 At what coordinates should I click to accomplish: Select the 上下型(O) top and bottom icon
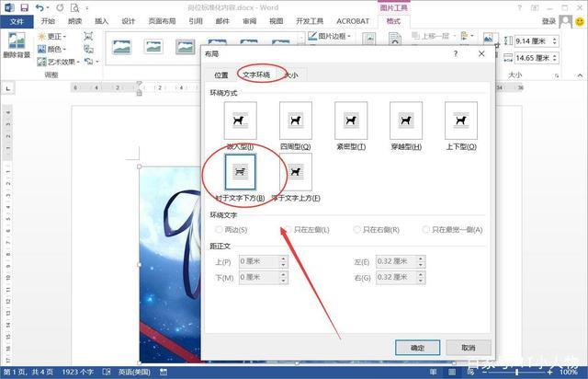[461, 121]
